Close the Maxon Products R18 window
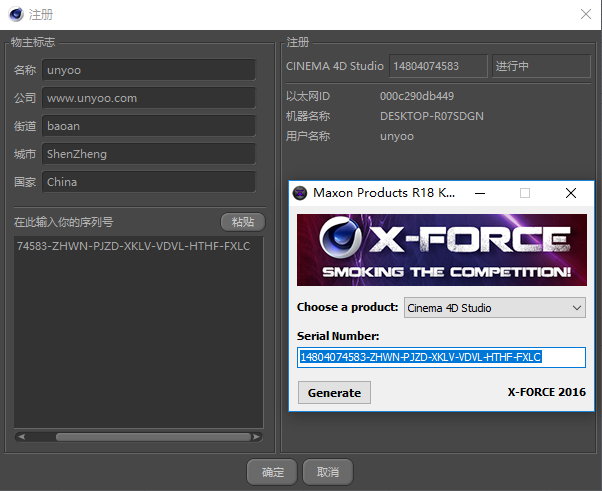Screen dimensions: 602x491 point(570,193)
